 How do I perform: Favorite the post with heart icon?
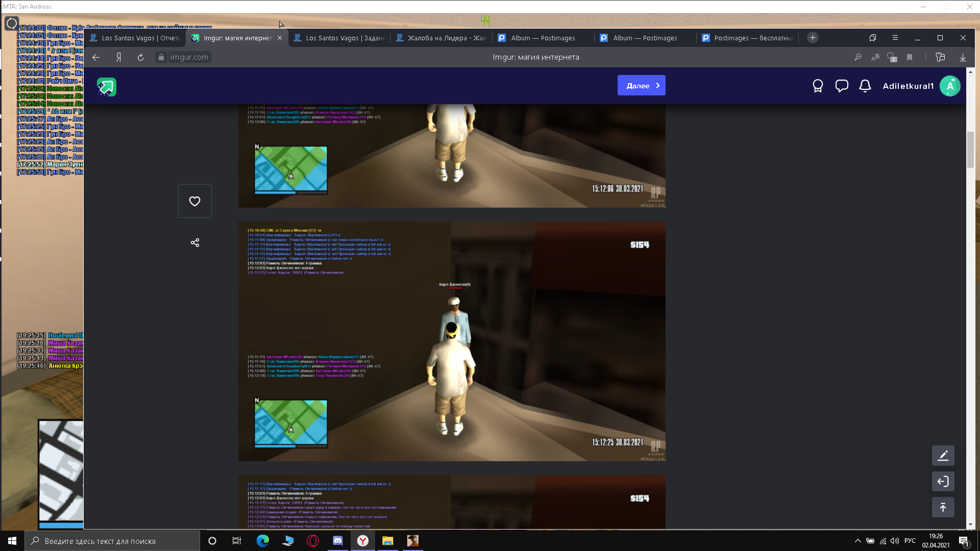pos(194,201)
